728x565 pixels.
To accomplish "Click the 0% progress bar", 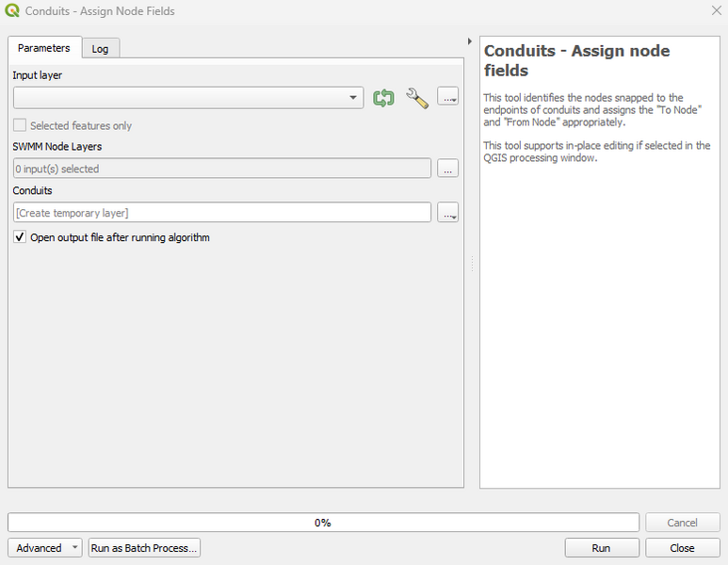I will click(323, 523).
